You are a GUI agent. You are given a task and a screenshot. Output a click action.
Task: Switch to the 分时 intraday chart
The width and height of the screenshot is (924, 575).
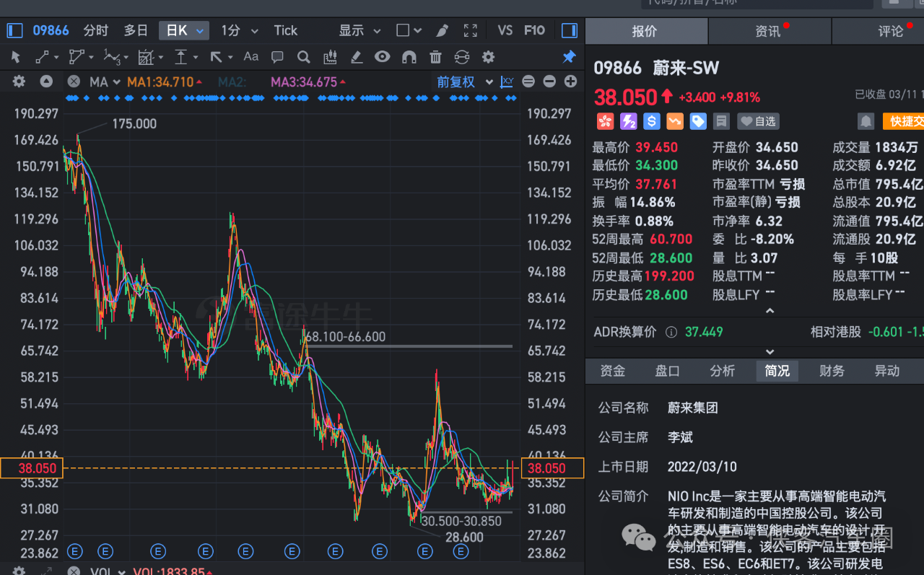[96, 30]
